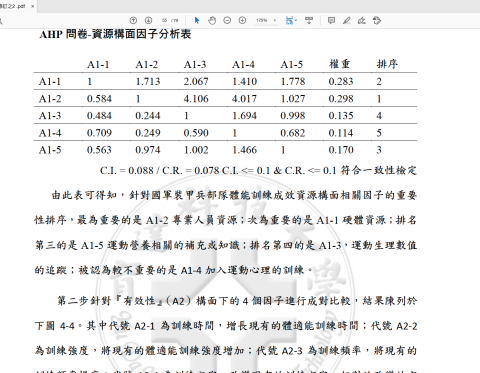Click weight value 0.135
The image size is (480, 373).
341,116
